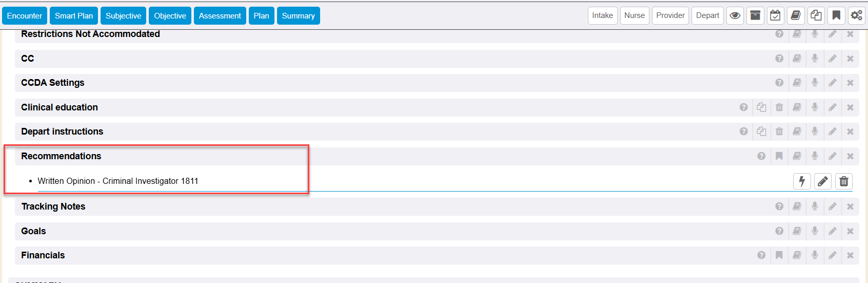This screenshot has height=283, width=868.
Task: Open the gears settings icon in top toolbar
Action: (856, 15)
